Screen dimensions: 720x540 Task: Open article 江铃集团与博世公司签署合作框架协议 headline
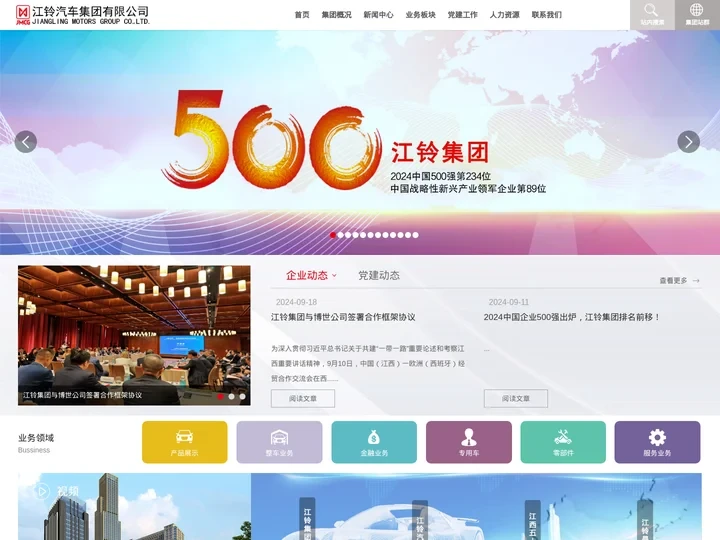(343, 317)
